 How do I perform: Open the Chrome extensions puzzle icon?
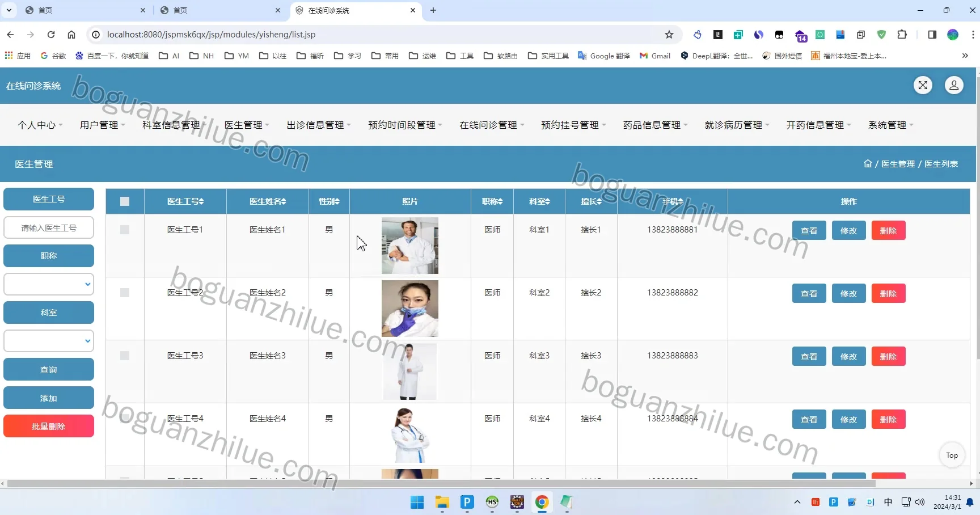[902, 35]
